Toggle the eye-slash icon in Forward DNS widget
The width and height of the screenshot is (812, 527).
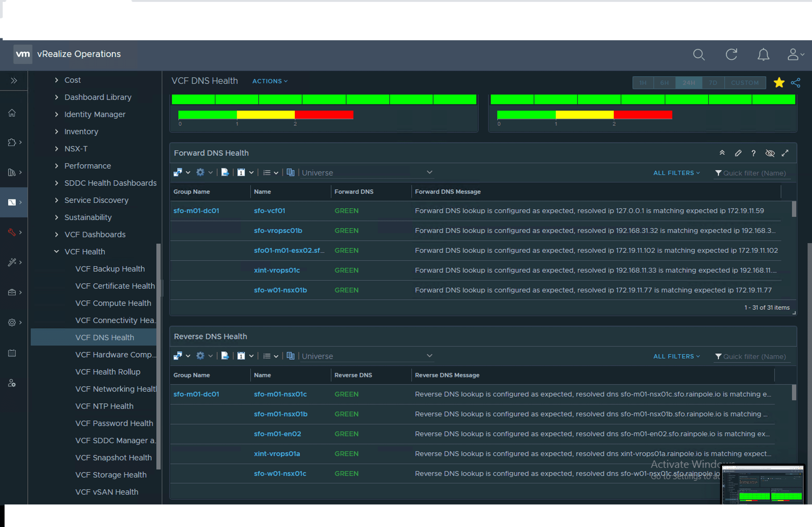(x=770, y=153)
